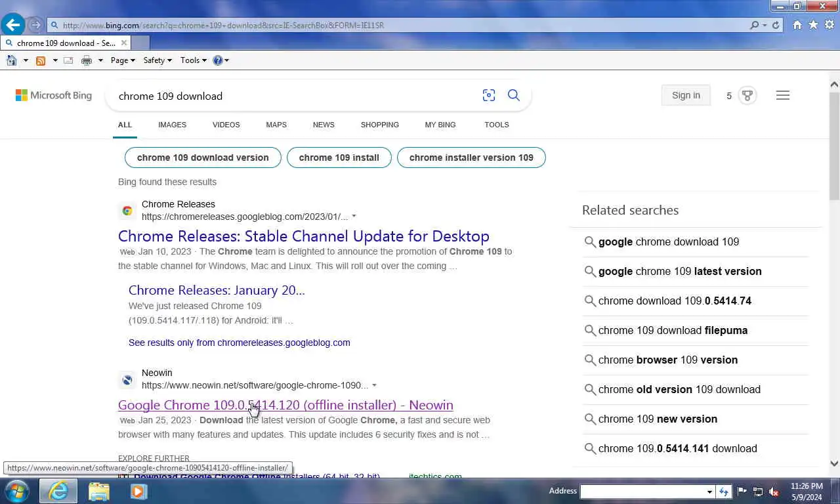Open 'Chrome Releases: January 20...' sublink
The height and width of the screenshot is (504, 840).
[217, 290]
